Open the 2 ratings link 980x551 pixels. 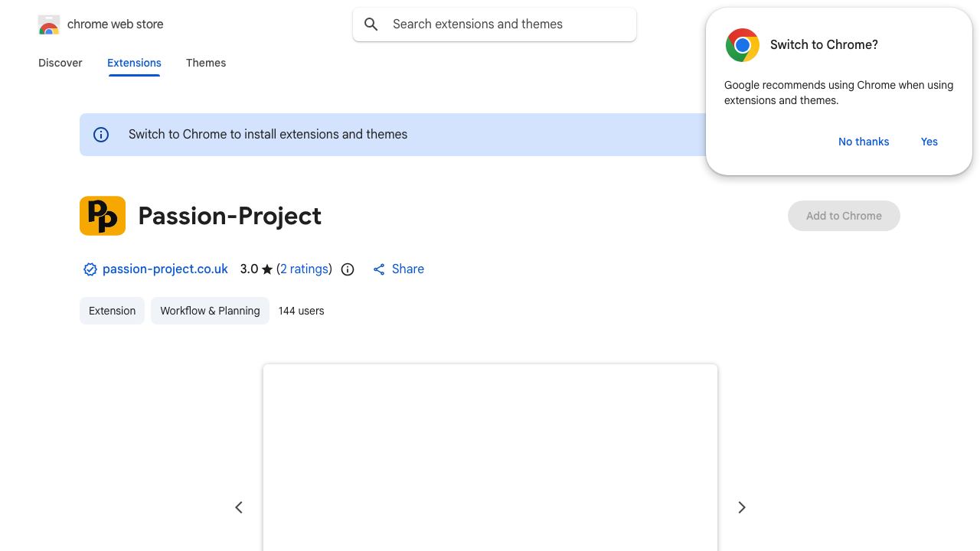pyautogui.click(x=304, y=269)
